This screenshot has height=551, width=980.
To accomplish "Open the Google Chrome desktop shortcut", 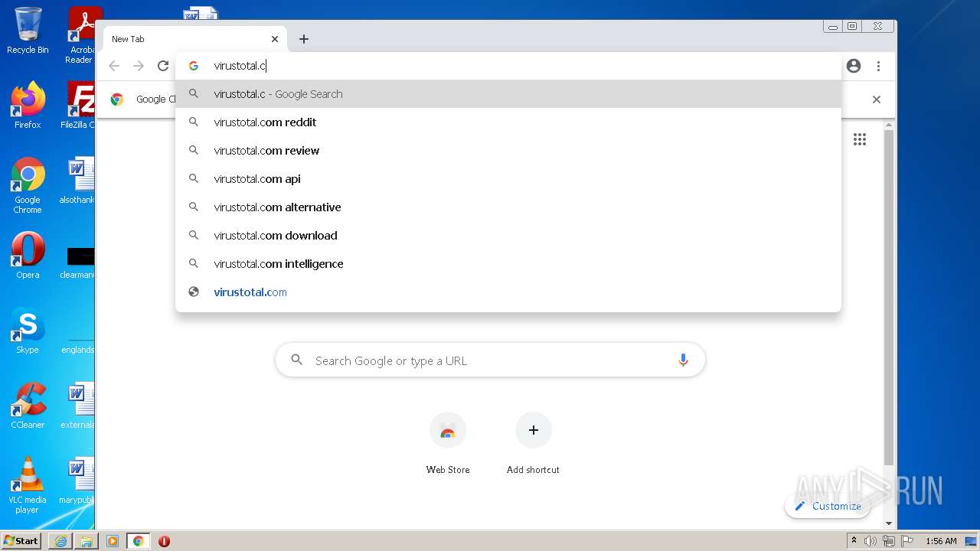I will [28, 185].
